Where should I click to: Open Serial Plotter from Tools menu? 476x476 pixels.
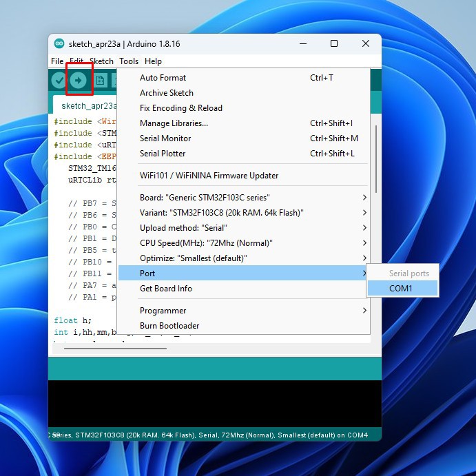(x=163, y=154)
